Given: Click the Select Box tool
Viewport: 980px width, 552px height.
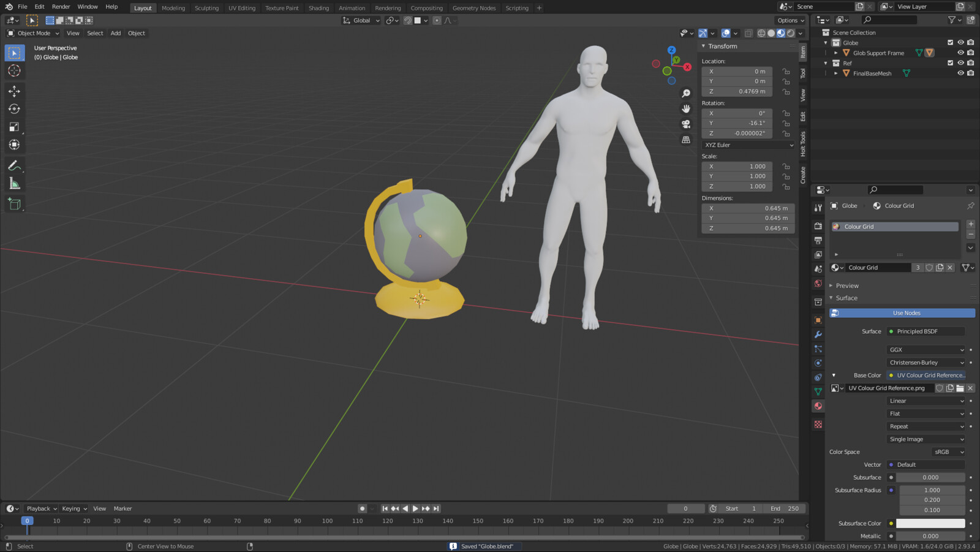Looking at the screenshot, I should [14, 53].
